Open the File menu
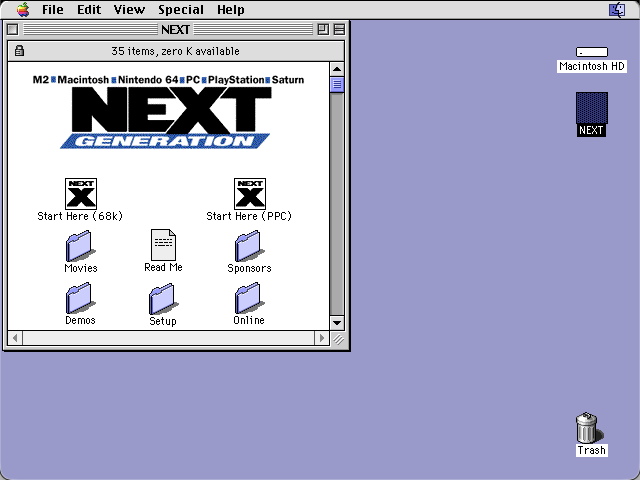640x480 pixels. (53, 9)
